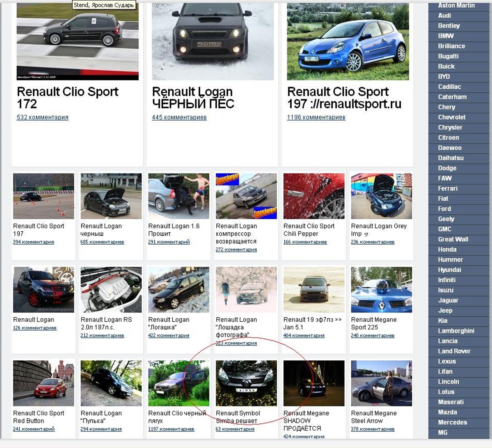Click the 422 комментария link

(169, 336)
